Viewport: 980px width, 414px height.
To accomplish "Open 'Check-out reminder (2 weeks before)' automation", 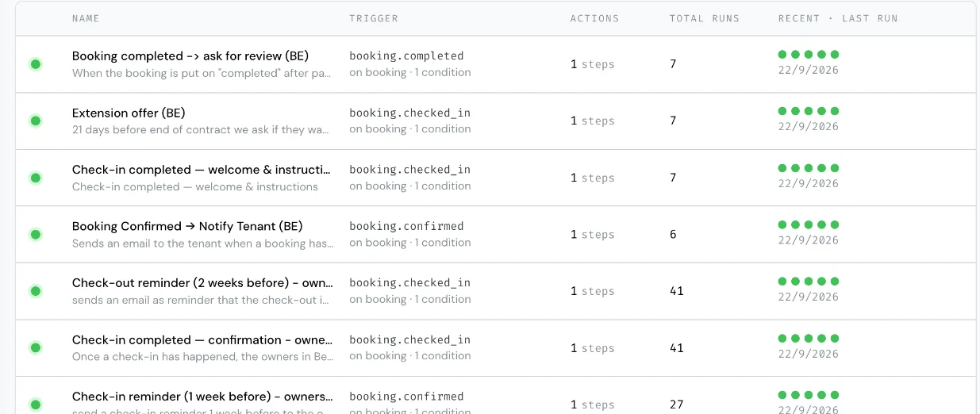I will (202, 283).
